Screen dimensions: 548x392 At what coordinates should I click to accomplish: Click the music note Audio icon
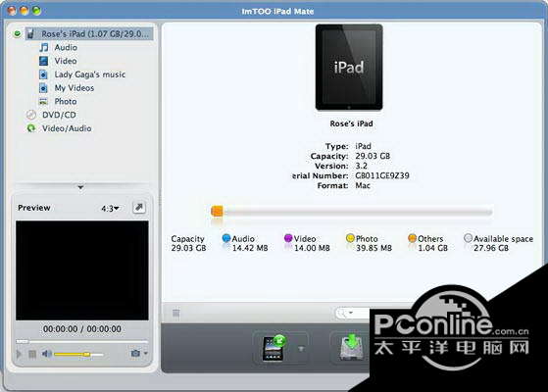pos(44,47)
